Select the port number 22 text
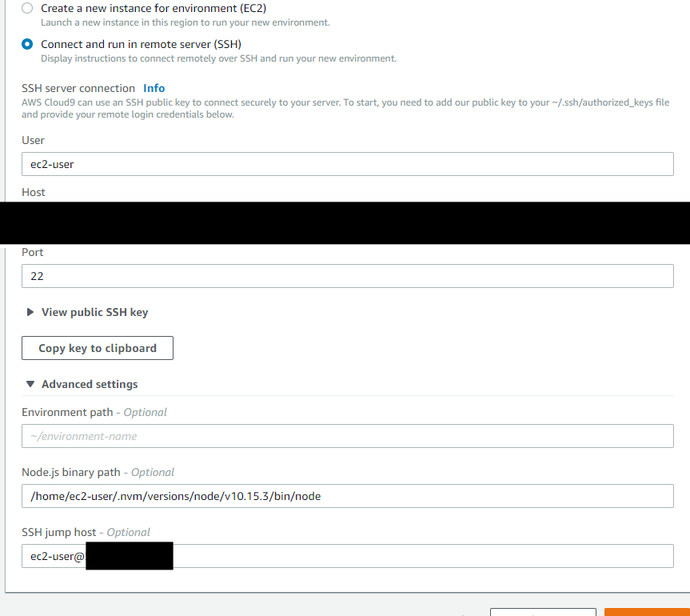This screenshot has height=616, width=690. tap(37, 275)
